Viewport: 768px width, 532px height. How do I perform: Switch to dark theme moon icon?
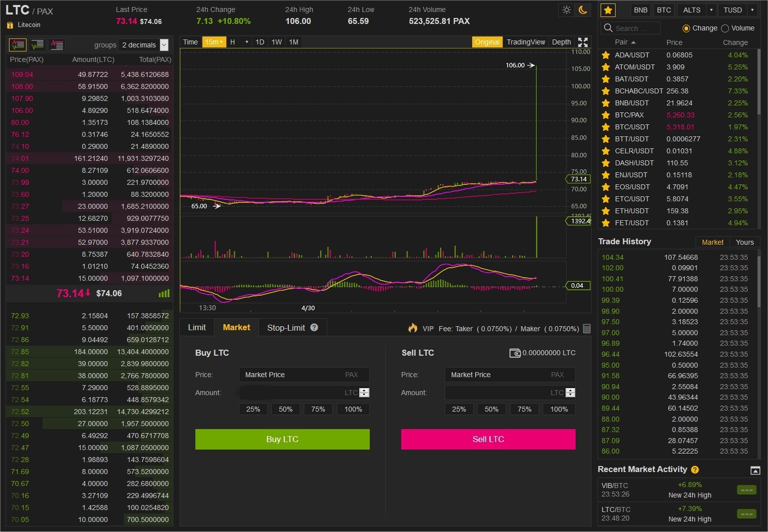(583, 10)
